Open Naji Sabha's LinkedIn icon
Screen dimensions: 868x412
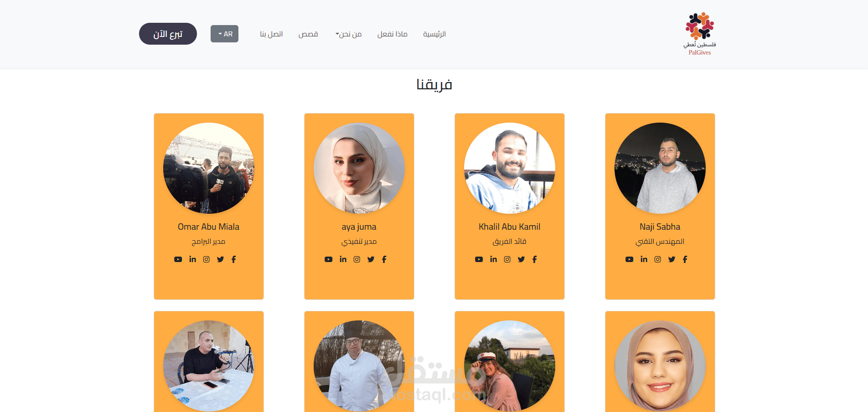[644, 259]
